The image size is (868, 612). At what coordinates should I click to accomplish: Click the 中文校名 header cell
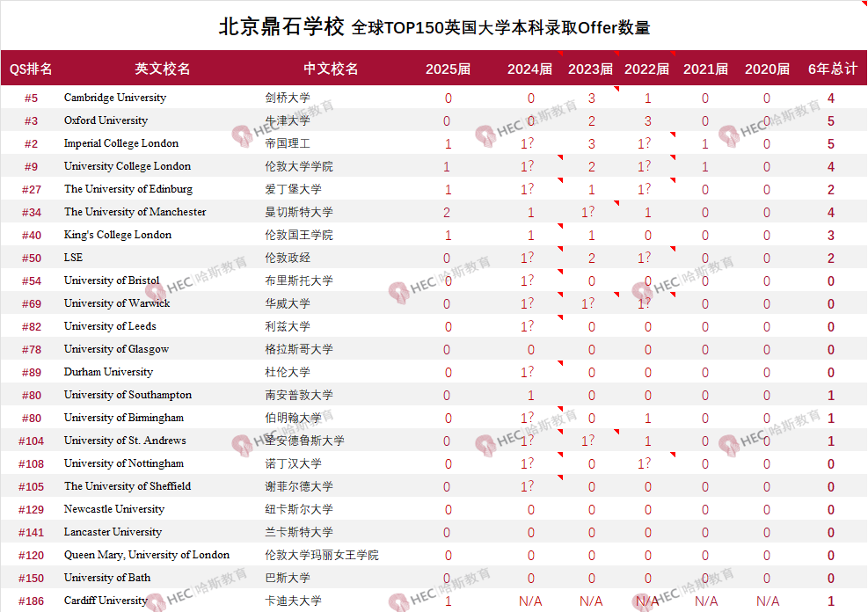(331, 69)
